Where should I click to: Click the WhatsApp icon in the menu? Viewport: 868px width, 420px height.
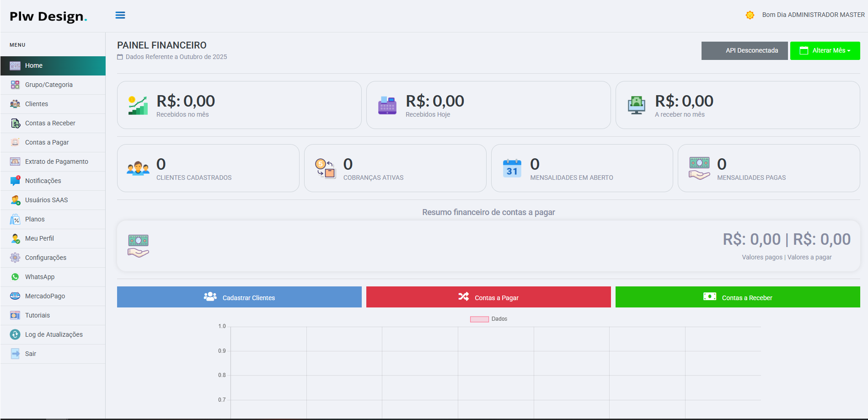15,277
